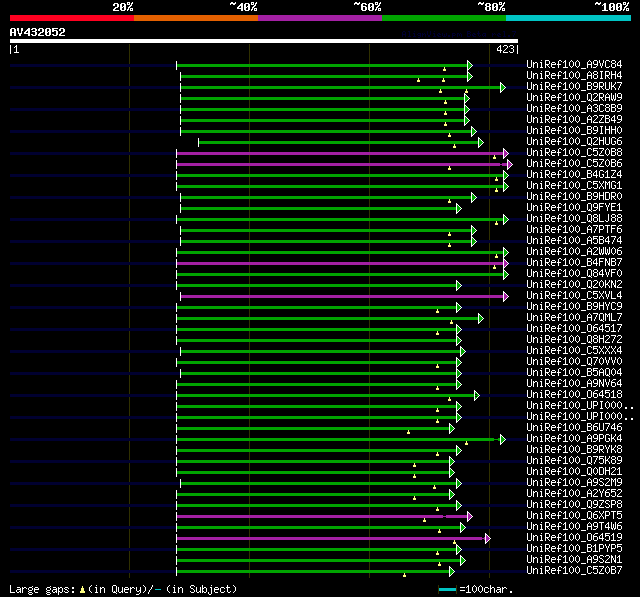Select the UniRef100_B9HDR0 label
640x597 pixels.
click(x=574, y=197)
